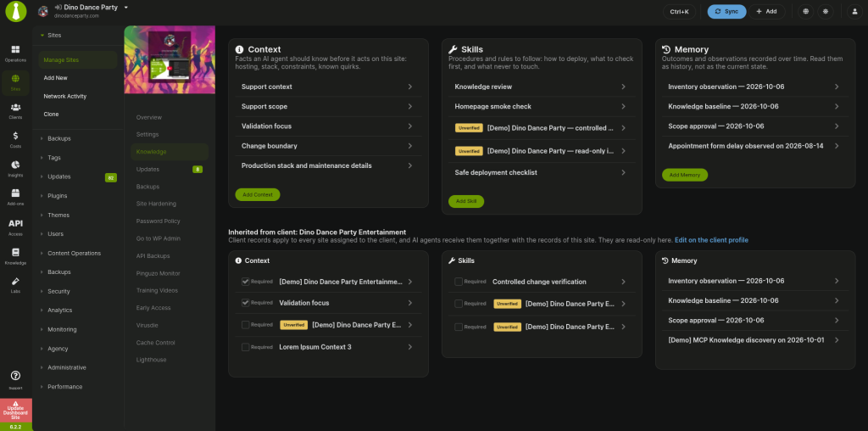The image size is (868, 431).
Task: Click the Update Dashboard Site warning
Action: coord(15,411)
